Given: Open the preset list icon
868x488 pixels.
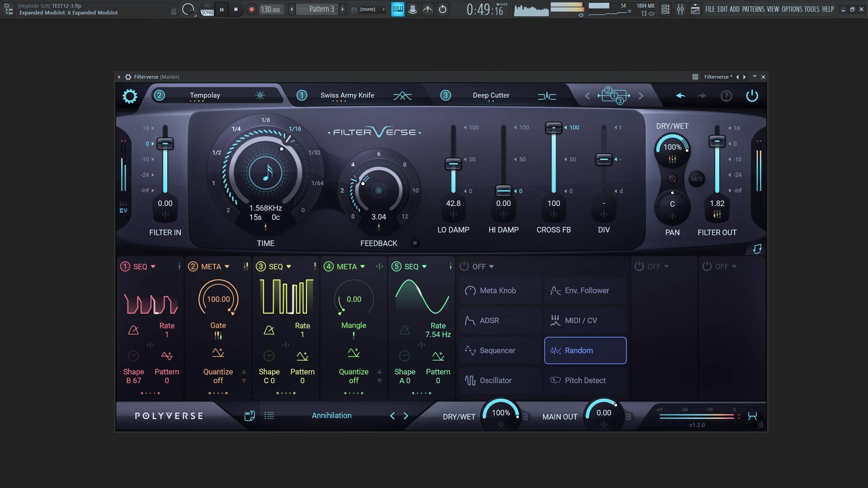Looking at the screenshot, I should pyautogui.click(x=269, y=416).
